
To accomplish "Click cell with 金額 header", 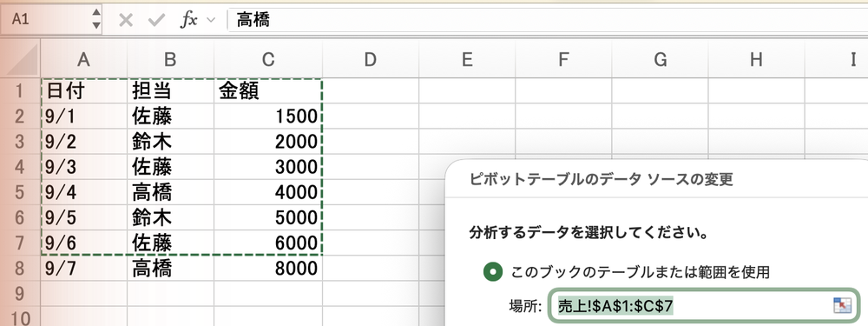I will 268,90.
